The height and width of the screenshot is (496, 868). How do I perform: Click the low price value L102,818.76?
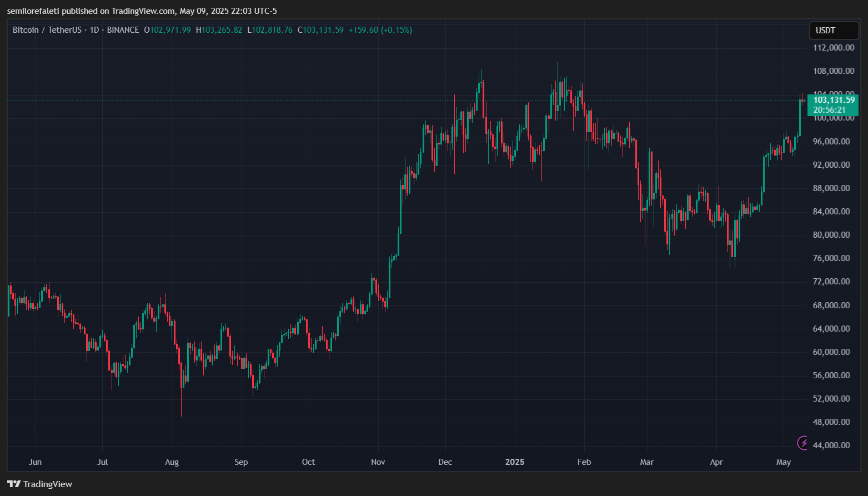pyautogui.click(x=269, y=30)
